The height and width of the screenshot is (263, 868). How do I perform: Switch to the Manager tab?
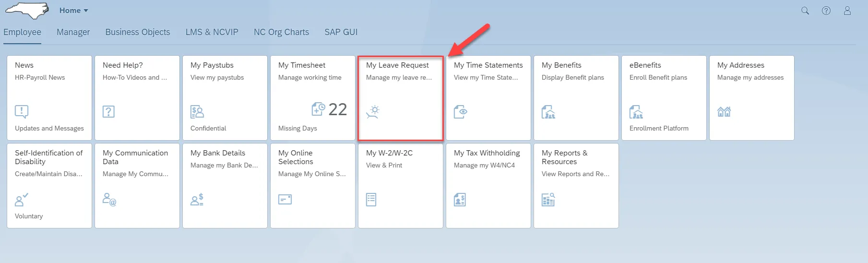coord(73,32)
